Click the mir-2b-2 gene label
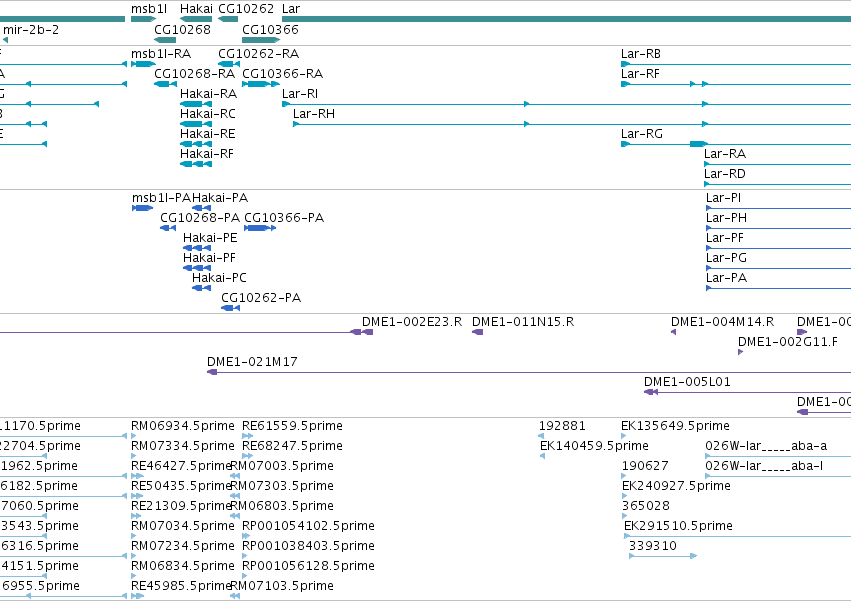851x601 pixels. coord(30,29)
